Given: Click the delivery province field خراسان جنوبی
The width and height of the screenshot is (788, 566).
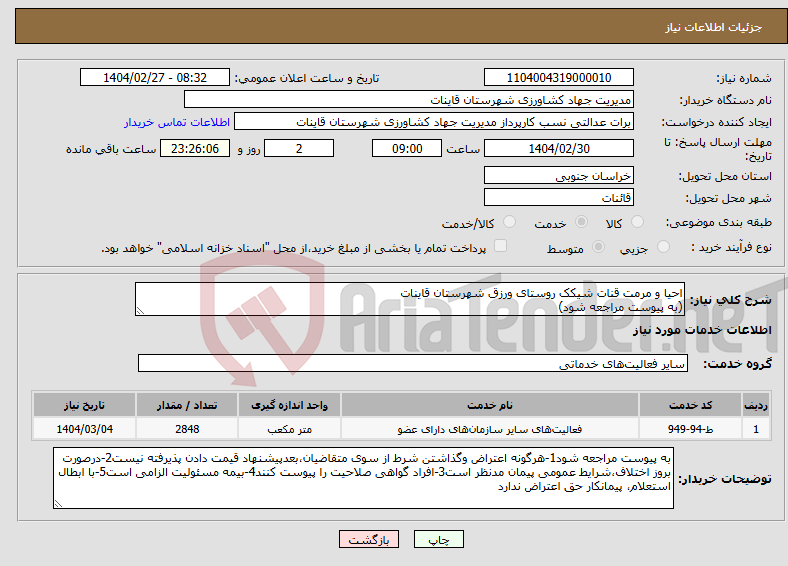Looking at the screenshot, I should (558, 175).
